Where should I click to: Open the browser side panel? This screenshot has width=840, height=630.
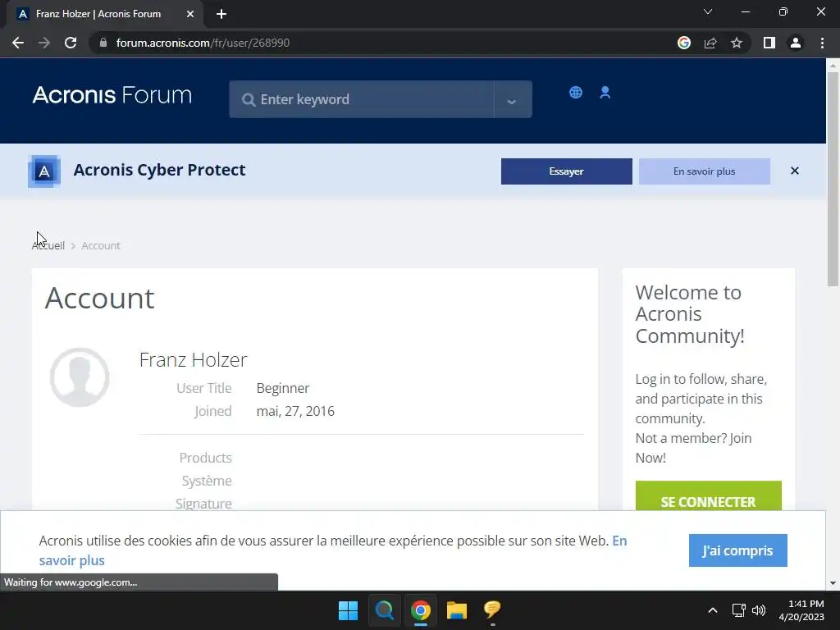769,43
